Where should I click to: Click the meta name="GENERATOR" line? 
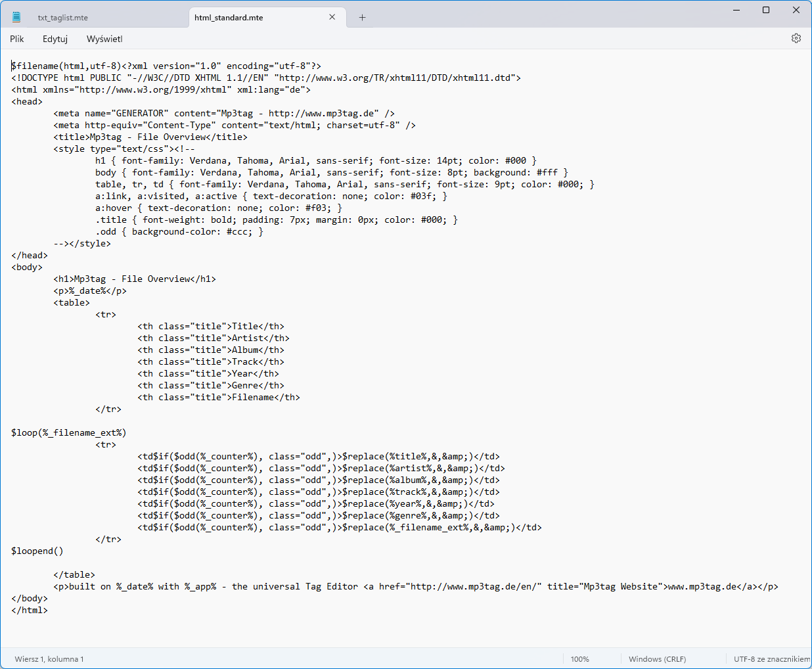[224, 113]
